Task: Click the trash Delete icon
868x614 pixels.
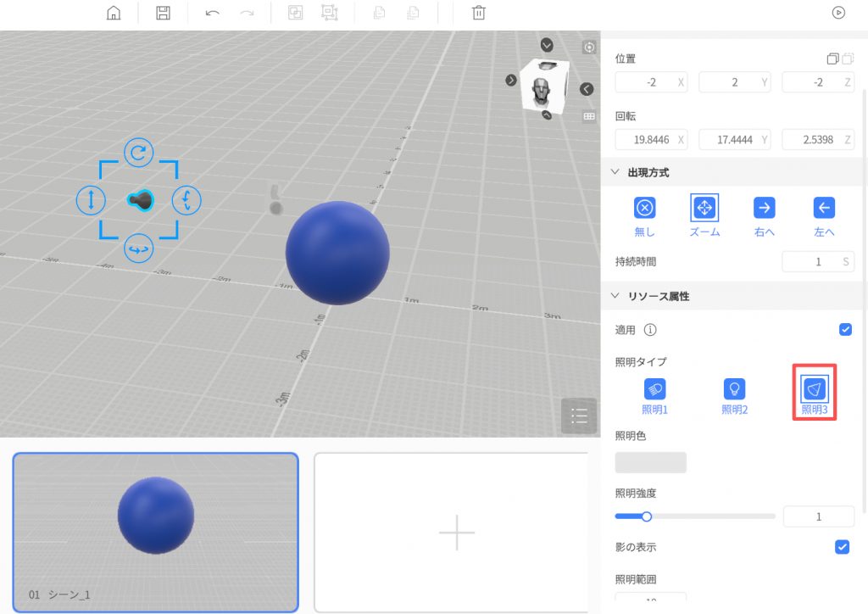Action: [x=479, y=13]
